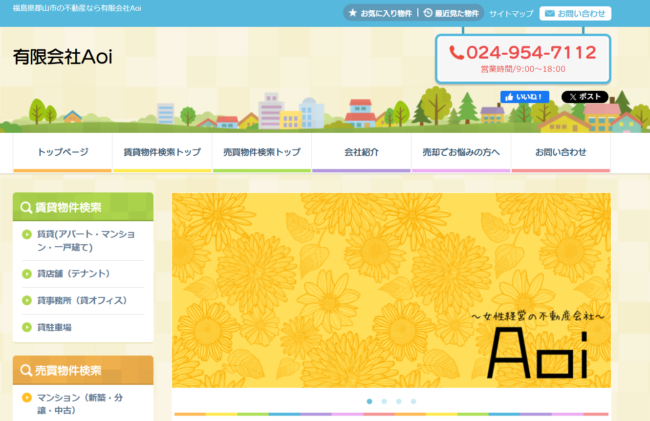Open the 売却でお悩みの方へ menu tab
650x421 pixels.
click(461, 152)
